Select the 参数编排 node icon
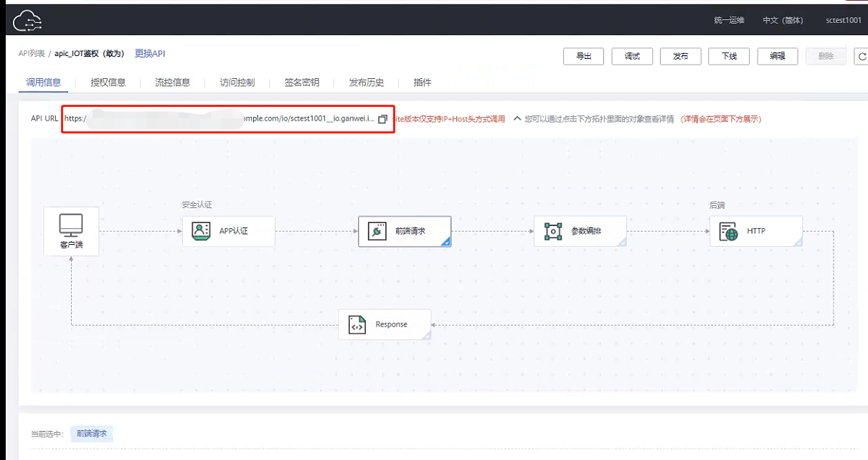This screenshot has height=460, width=868. tap(552, 231)
